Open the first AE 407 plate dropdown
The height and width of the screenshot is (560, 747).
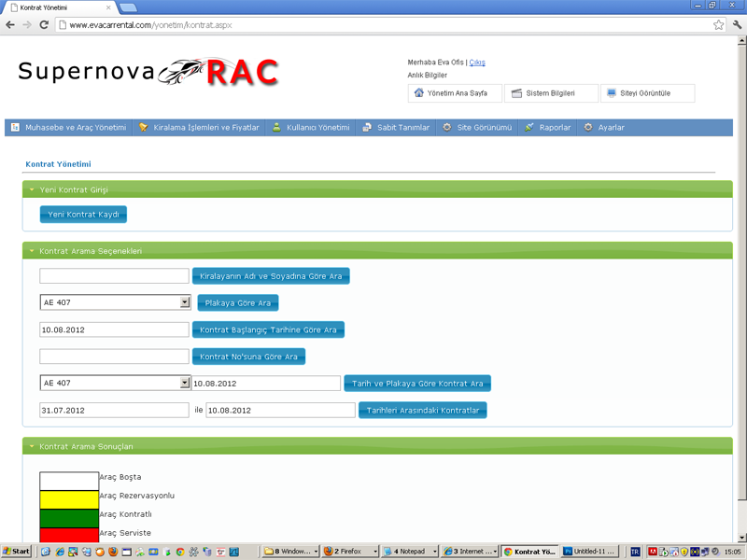(185, 301)
